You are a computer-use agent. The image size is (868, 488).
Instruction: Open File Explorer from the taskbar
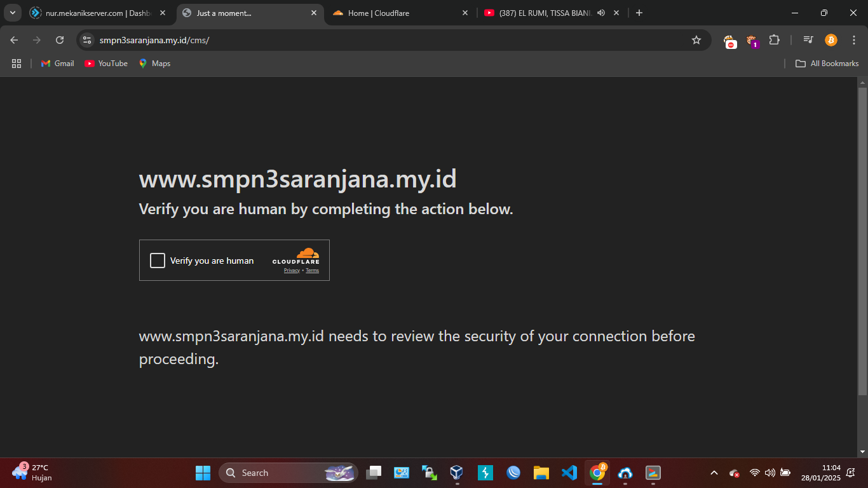[x=541, y=473]
